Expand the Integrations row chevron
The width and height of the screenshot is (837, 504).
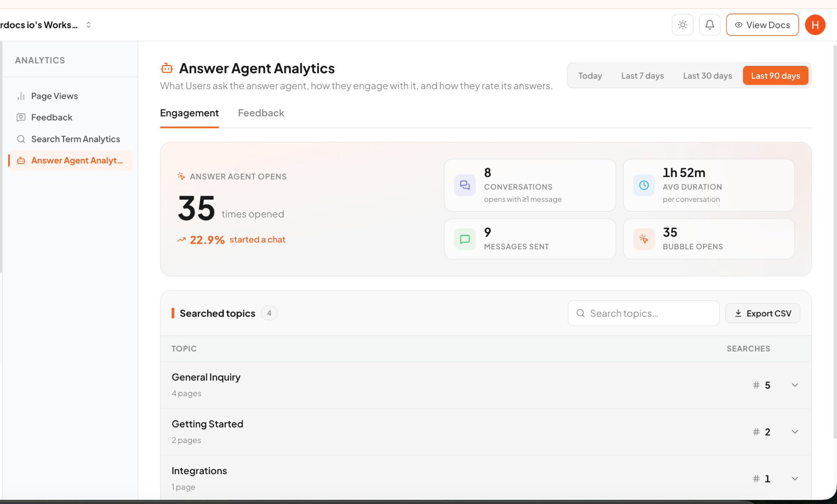click(794, 478)
